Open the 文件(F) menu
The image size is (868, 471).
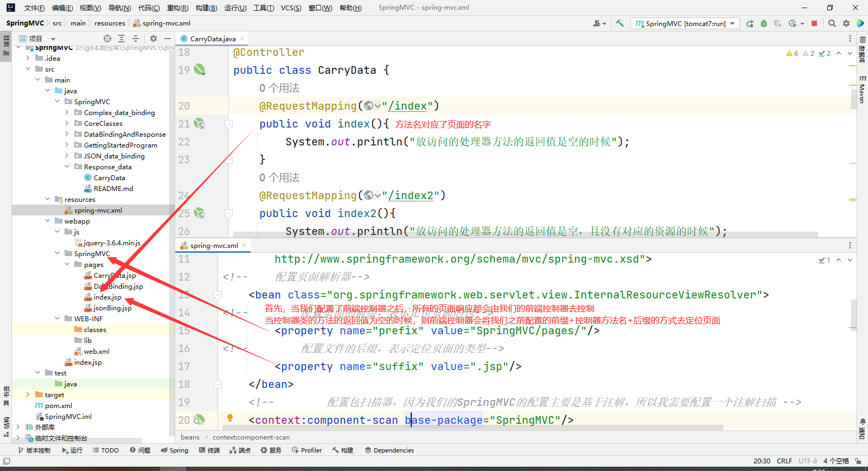point(34,8)
